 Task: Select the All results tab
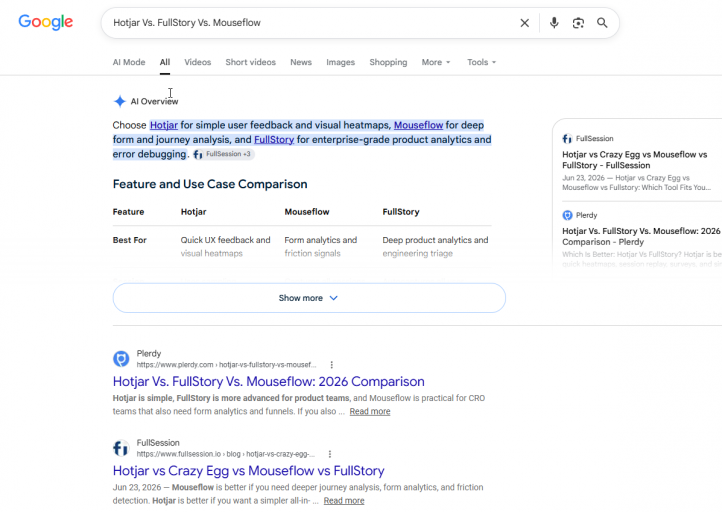[165, 62]
